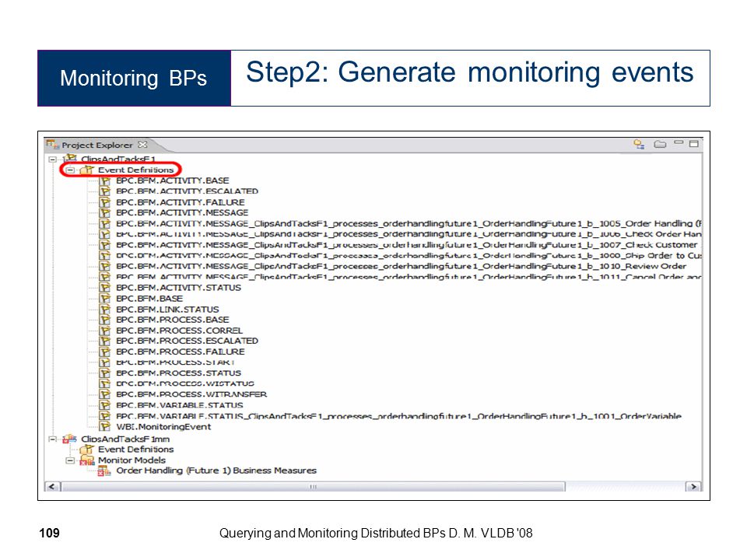Click the ClipsAndTacksF1 project icon
The height and width of the screenshot is (560, 747).
[71, 159]
